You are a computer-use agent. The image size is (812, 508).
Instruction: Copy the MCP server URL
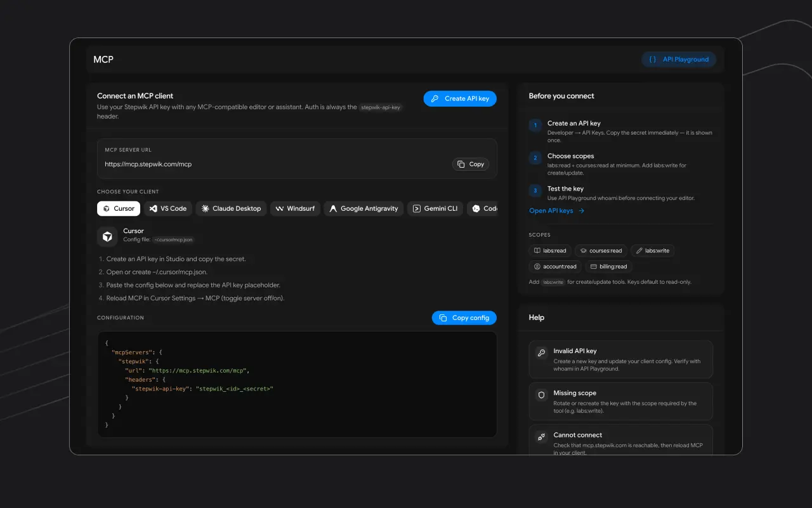471,164
